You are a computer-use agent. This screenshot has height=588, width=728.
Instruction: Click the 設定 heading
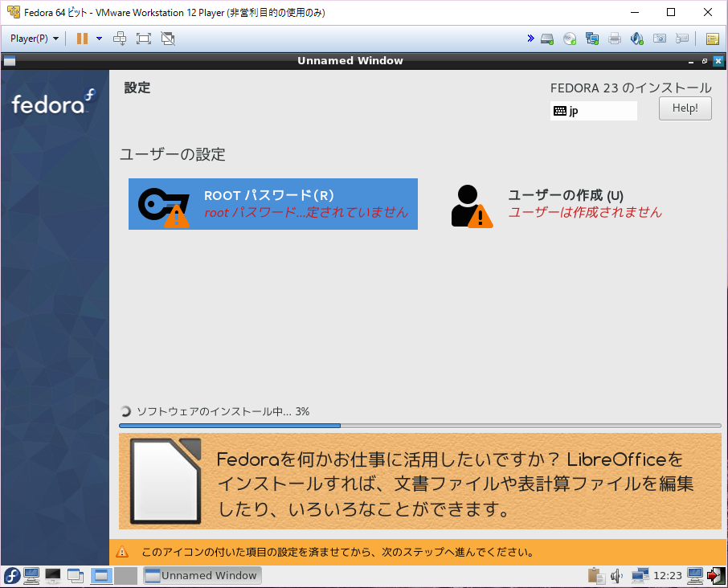point(137,88)
